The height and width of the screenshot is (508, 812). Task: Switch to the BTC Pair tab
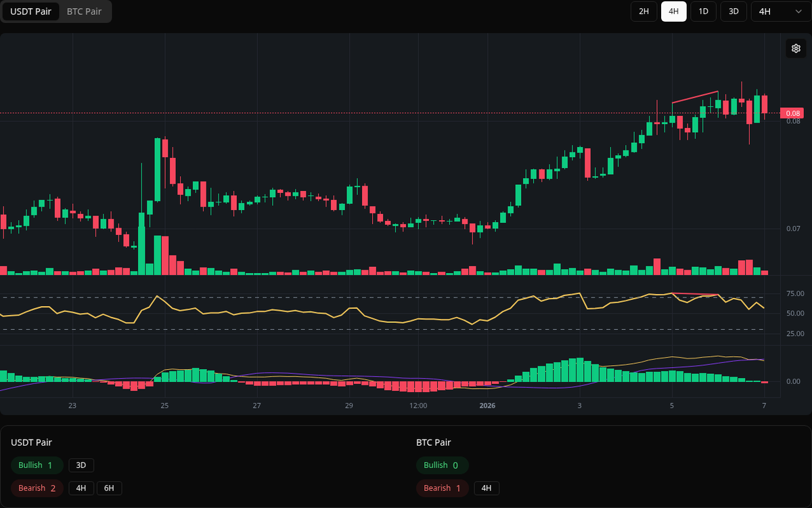point(83,12)
